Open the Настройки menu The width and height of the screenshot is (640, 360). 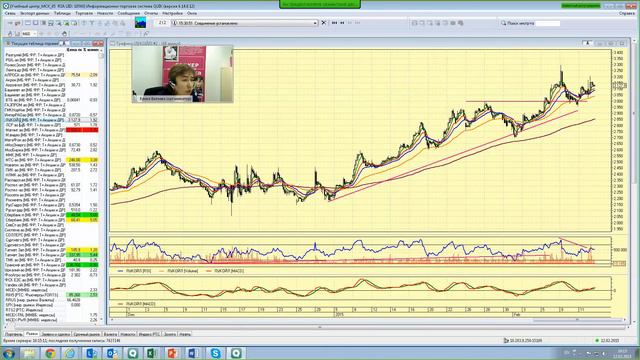tap(172, 13)
